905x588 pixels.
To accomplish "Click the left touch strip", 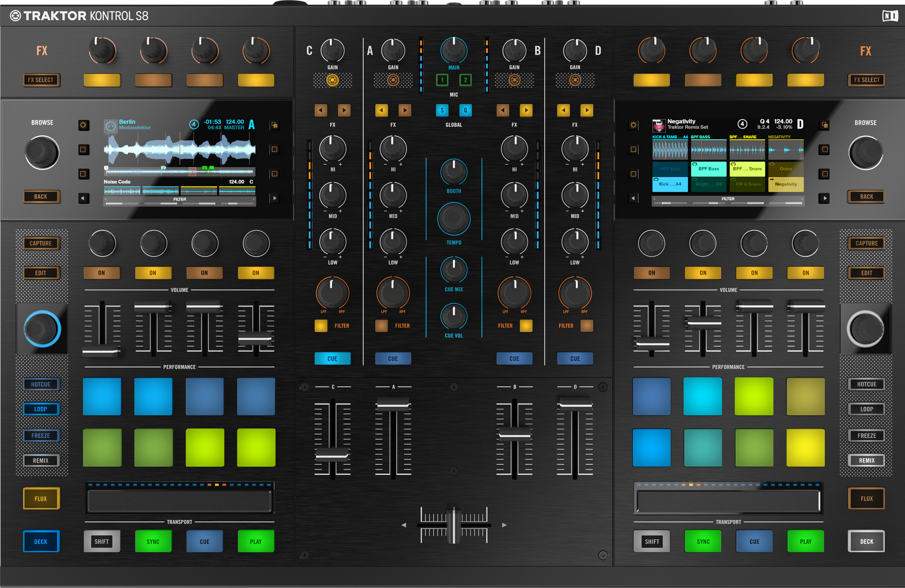I will coord(179,502).
